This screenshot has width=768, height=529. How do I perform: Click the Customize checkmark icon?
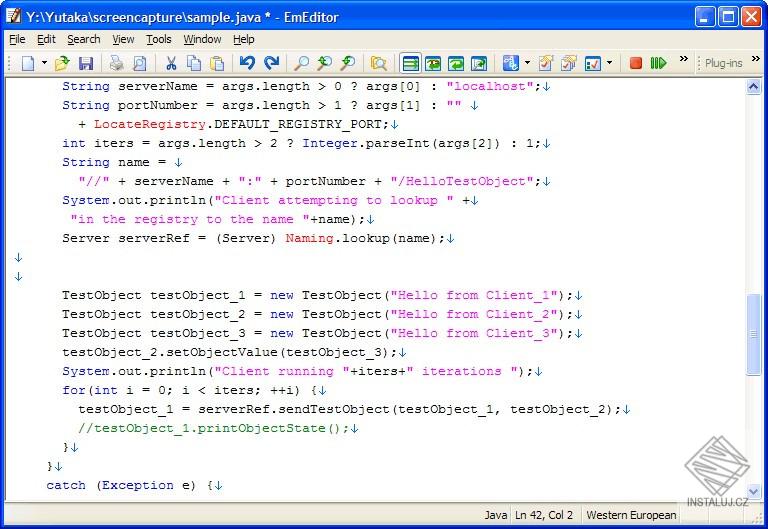[593, 63]
